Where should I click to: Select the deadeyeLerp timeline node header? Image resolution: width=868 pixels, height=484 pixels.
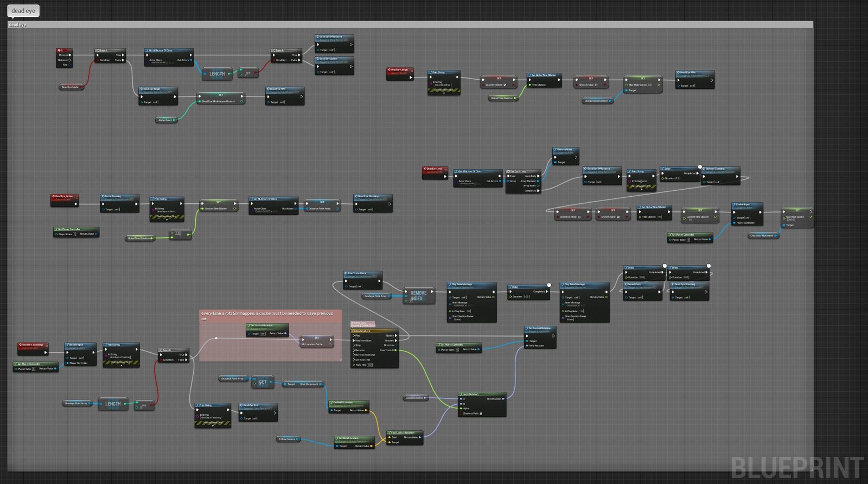pyautogui.click(x=375, y=331)
